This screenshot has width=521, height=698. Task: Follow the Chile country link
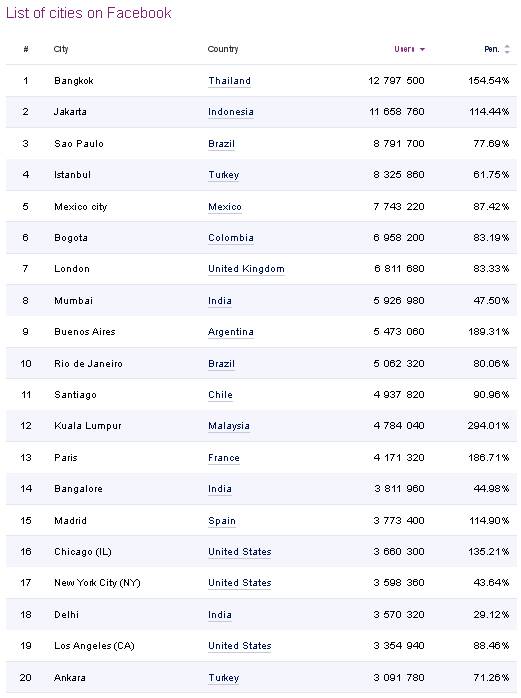tap(220, 395)
